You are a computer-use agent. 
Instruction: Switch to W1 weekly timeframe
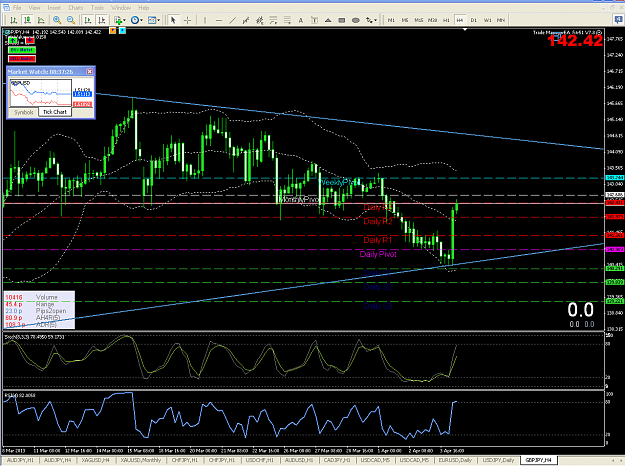(x=487, y=20)
